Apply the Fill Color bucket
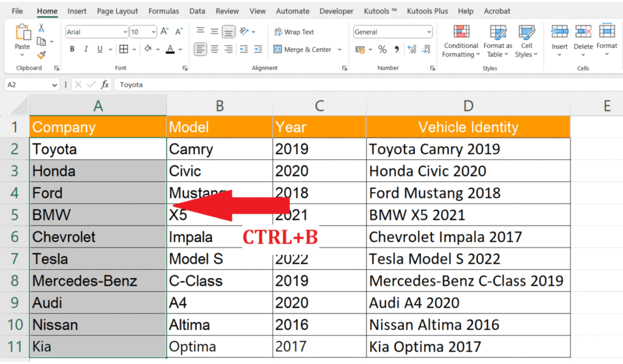The width and height of the screenshot is (623, 364). point(148,49)
